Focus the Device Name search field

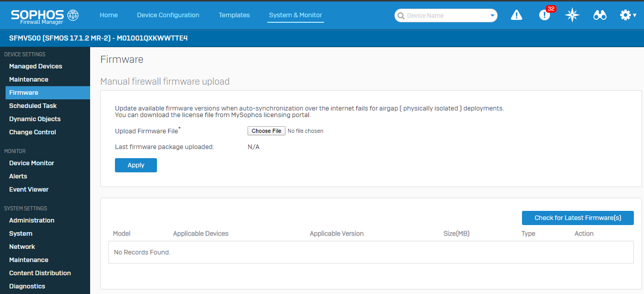click(x=446, y=16)
